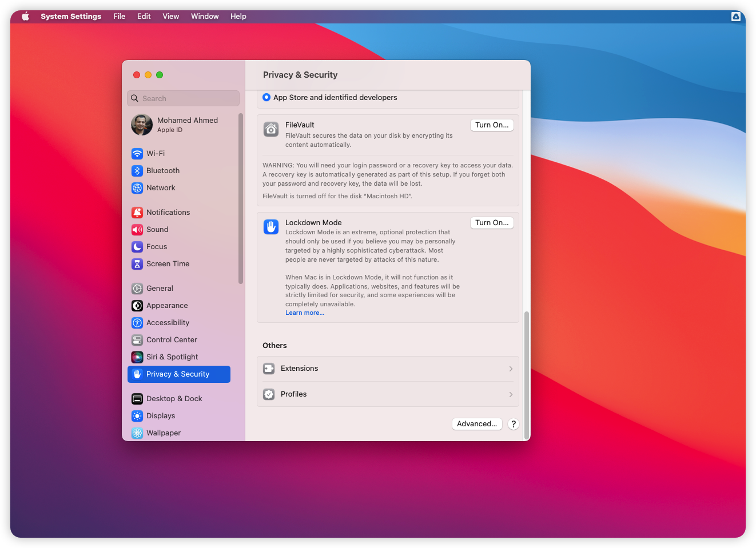Click the Extensions puzzle icon
The image size is (756, 548).
269,369
